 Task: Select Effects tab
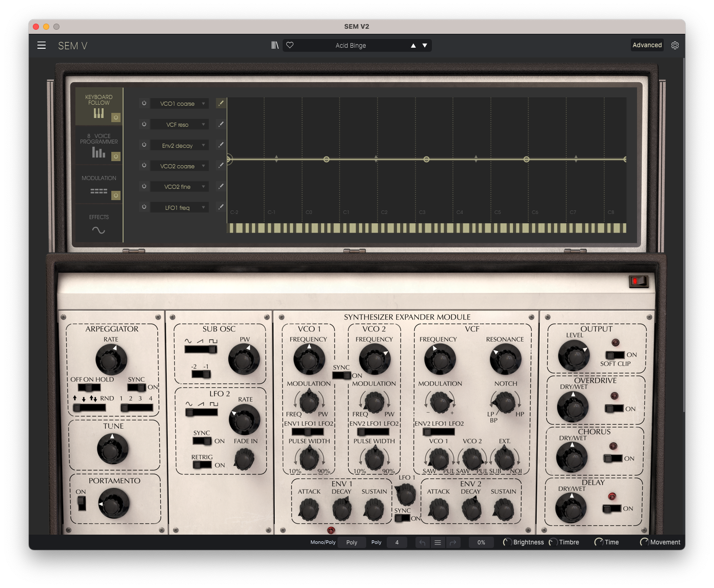click(x=99, y=223)
